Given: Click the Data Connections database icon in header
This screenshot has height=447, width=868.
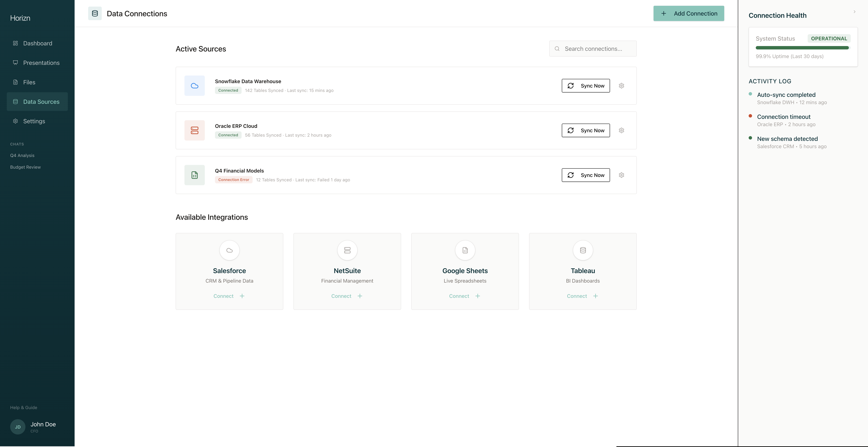Looking at the screenshot, I should pyautogui.click(x=95, y=14).
